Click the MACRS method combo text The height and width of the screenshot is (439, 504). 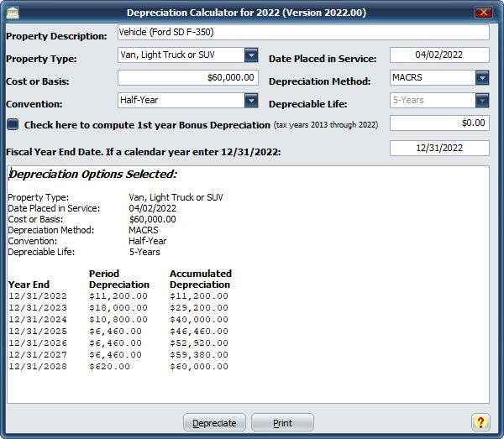(x=407, y=77)
